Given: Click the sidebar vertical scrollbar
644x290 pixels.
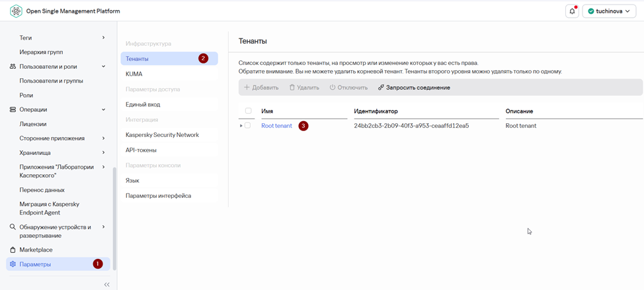Looking at the screenshot, I should [x=114, y=218].
